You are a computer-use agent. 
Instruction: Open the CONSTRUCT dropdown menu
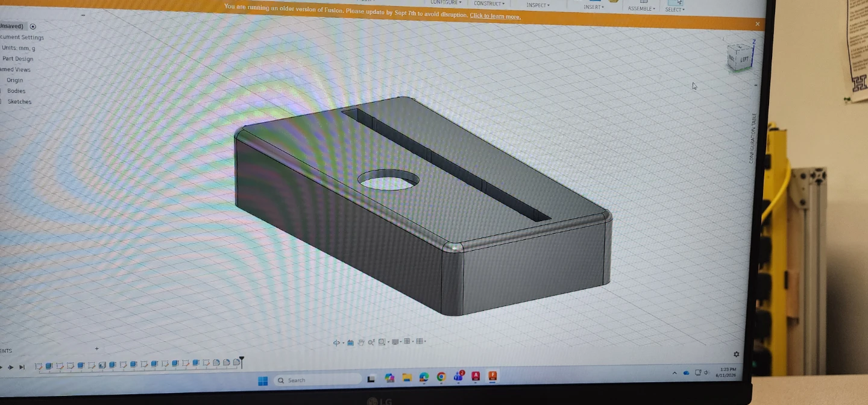click(489, 4)
